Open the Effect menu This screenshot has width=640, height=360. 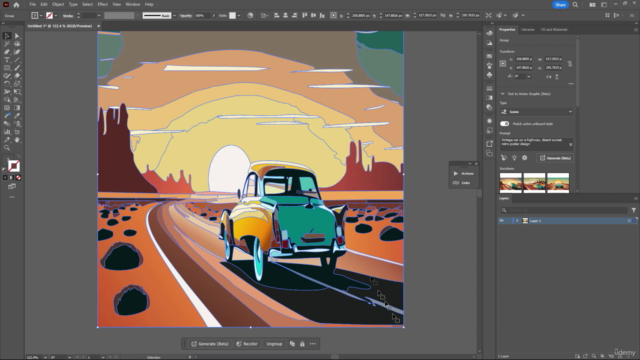pyautogui.click(x=102, y=4)
